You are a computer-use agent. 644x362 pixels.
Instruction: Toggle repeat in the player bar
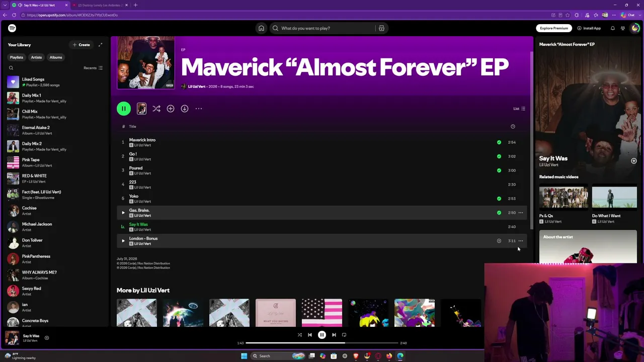pos(344,335)
